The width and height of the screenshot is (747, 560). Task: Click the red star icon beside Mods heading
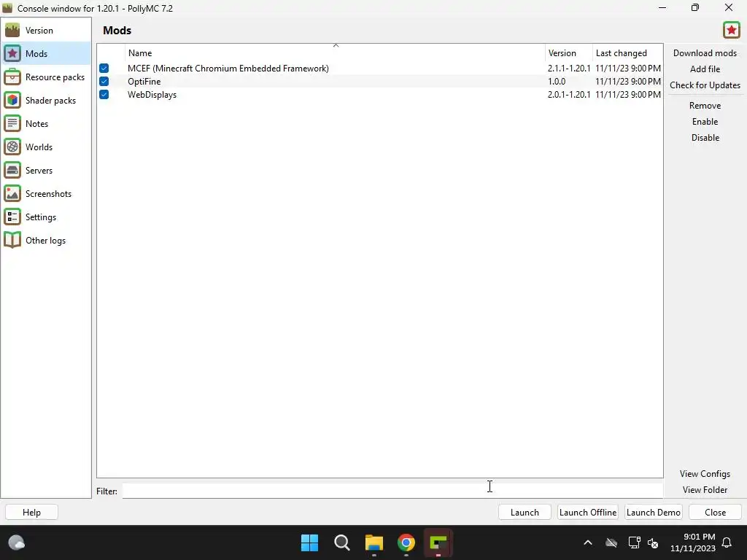click(x=731, y=31)
